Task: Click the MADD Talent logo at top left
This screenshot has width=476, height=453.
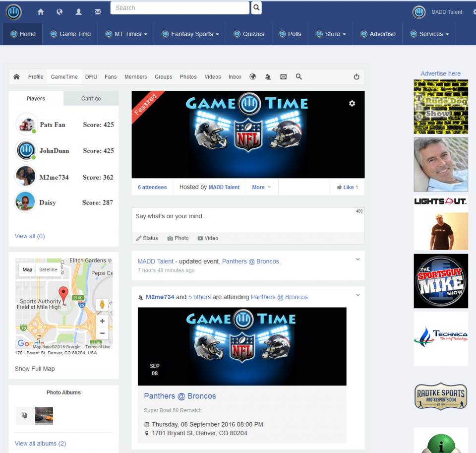Action: (14, 12)
